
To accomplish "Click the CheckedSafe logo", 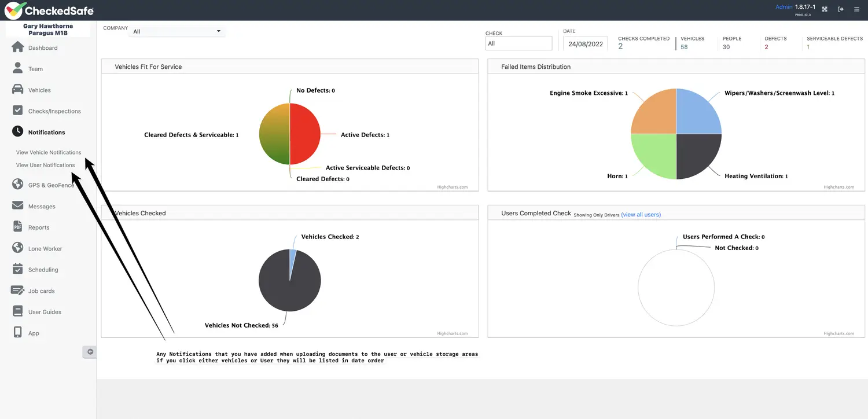I will pyautogui.click(x=49, y=10).
